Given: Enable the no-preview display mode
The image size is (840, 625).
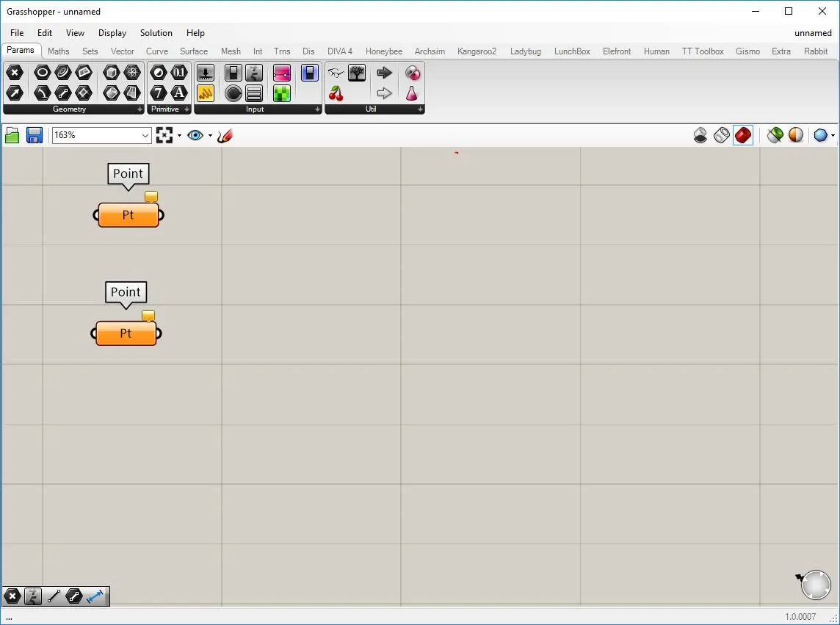Looking at the screenshot, I should click(700, 136).
